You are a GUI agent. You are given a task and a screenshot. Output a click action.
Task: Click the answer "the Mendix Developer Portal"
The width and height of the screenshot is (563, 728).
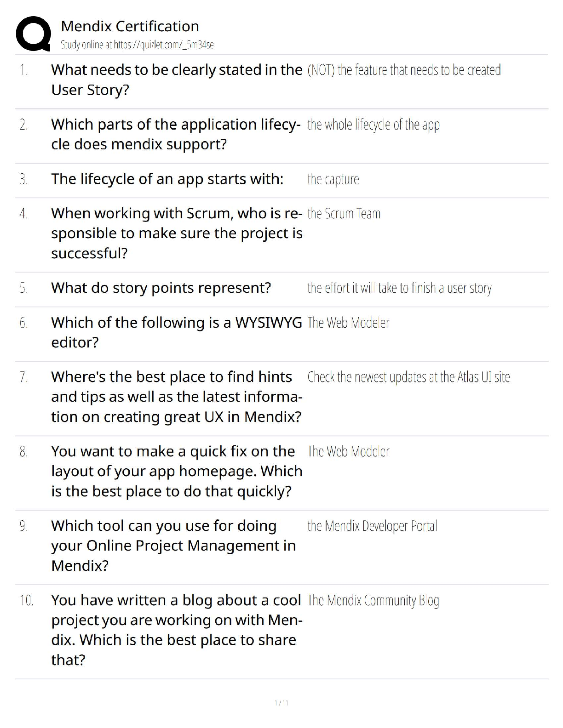click(x=372, y=526)
